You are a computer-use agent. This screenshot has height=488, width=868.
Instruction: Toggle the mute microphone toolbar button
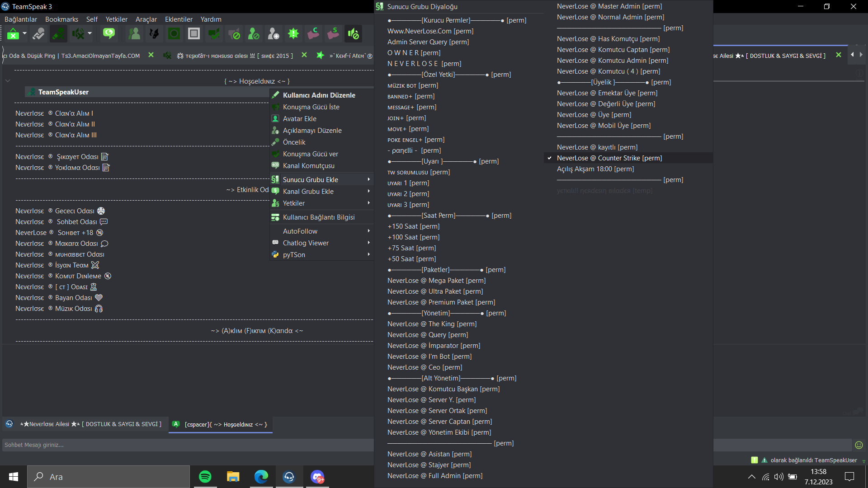pyautogui.click(x=58, y=34)
